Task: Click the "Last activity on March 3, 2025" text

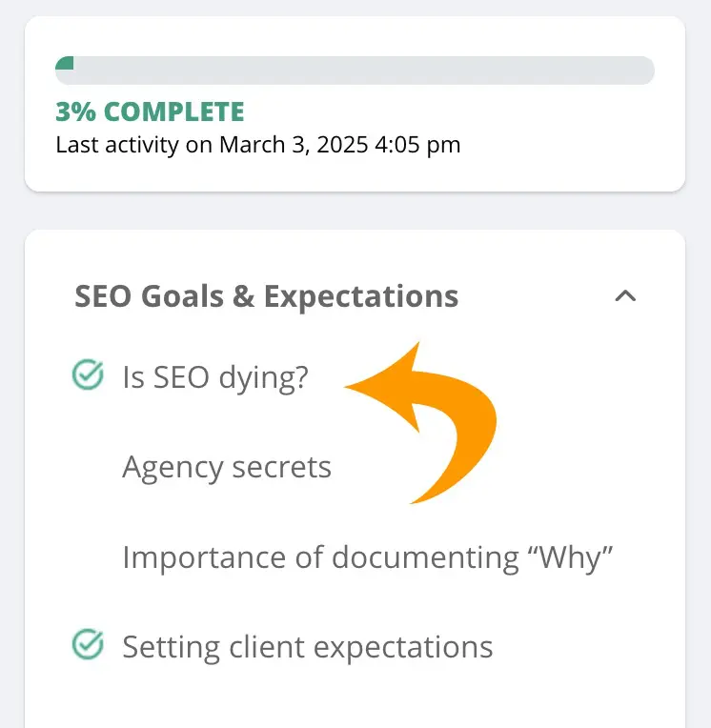Action: tap(212, 145)
